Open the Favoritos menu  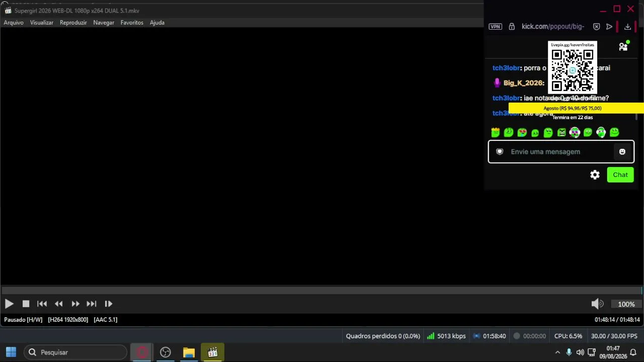132,23
